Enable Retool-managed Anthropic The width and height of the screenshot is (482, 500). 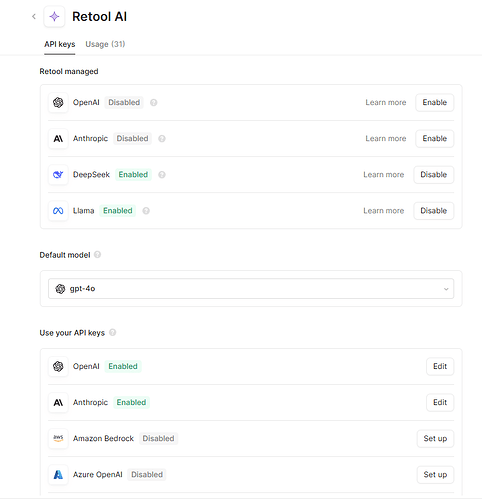pos(434,138)
